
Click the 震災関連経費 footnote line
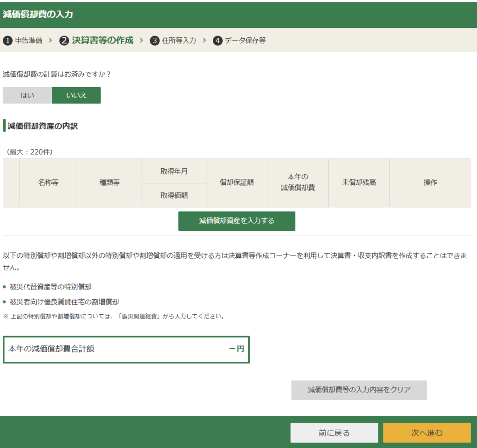pyautogui.click(x=115, y=317)
